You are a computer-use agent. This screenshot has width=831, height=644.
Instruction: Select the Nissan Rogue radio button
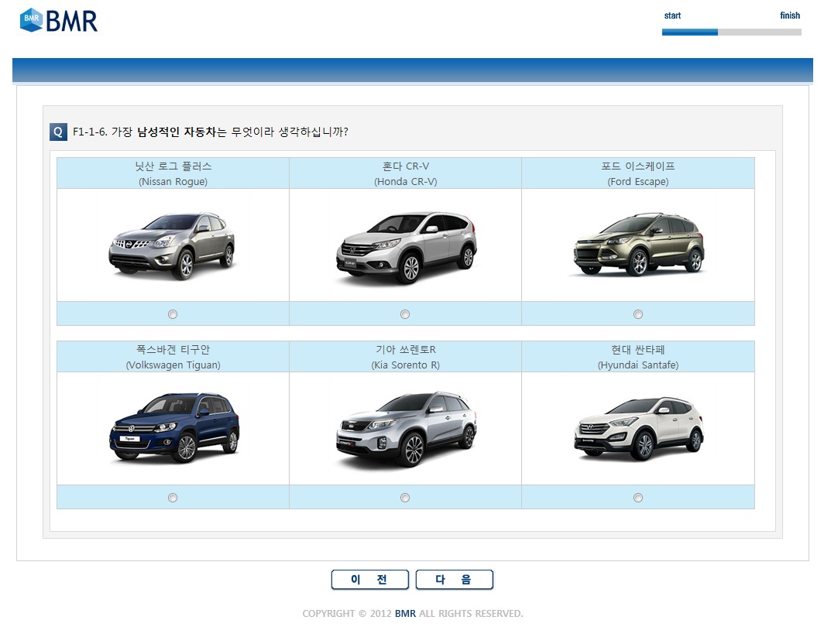173,314
